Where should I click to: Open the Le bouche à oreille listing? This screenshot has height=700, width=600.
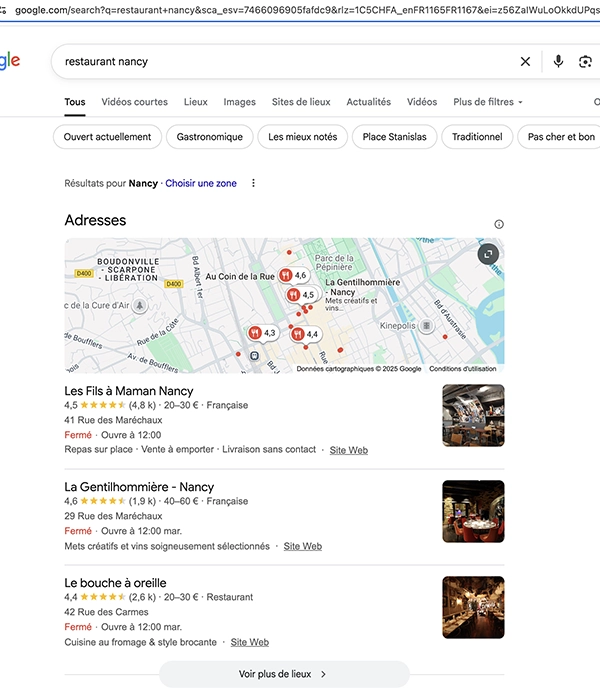115,583
